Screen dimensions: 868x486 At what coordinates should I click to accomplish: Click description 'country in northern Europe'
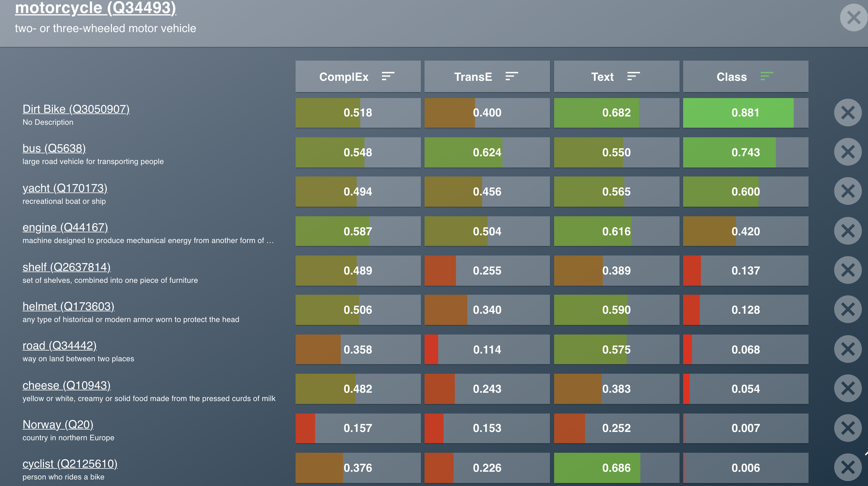click(x=68, y=438)
